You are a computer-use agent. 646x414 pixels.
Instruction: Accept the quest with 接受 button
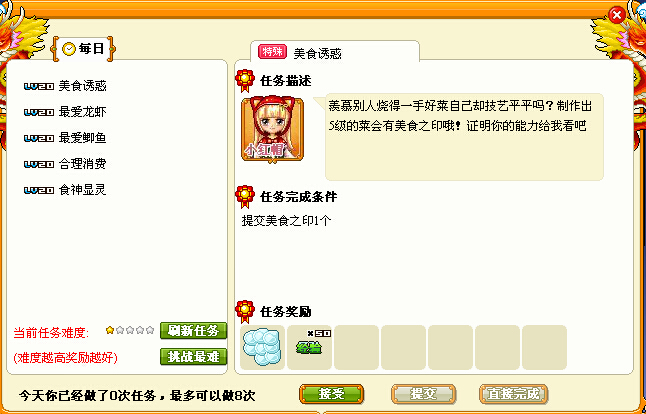(332, 394)
